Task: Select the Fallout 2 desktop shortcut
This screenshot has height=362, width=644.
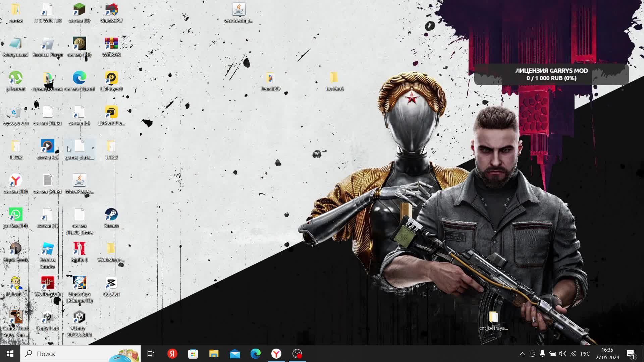Action: [x=16, y=287]
